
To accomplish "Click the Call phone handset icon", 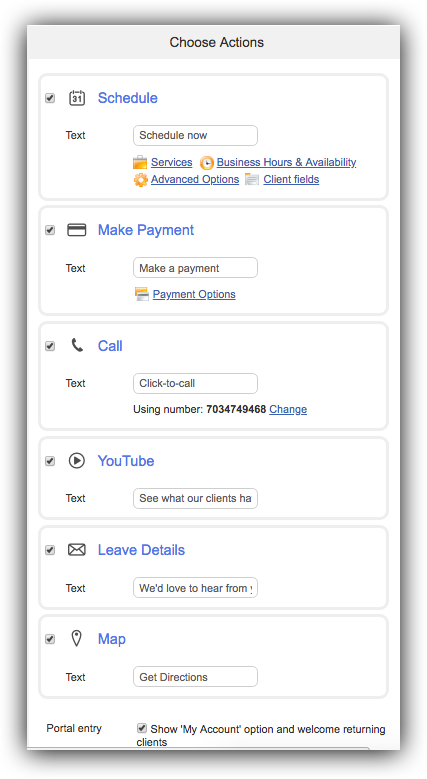I will pyautogui.click(x=77, y=345).
